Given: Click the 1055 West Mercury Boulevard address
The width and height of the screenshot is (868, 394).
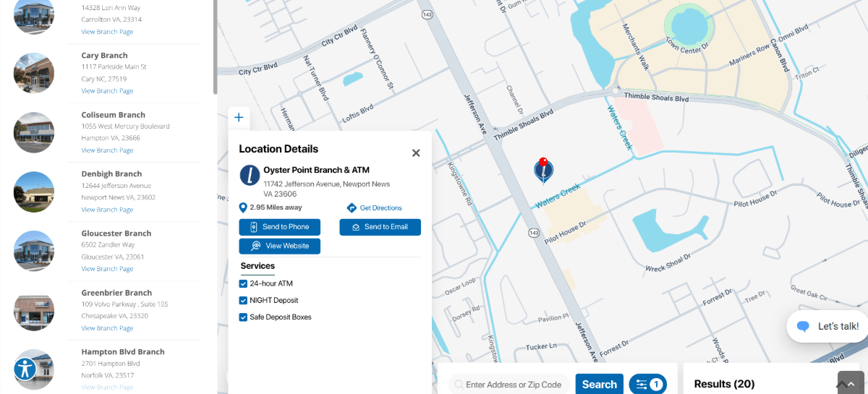Looking at the screenshot, I should click(x=125, y=127).
